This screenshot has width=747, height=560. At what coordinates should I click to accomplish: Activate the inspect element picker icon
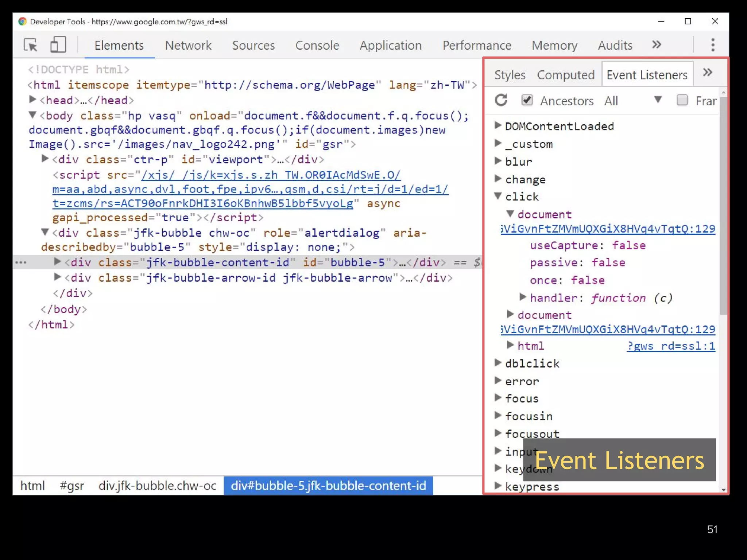31,45
